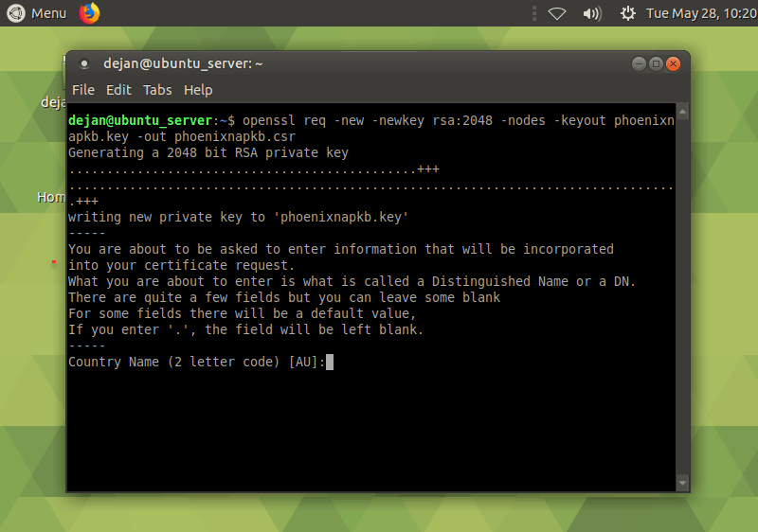
Task: Click the line 'into your certificate request.'
Action: point(181,265)
